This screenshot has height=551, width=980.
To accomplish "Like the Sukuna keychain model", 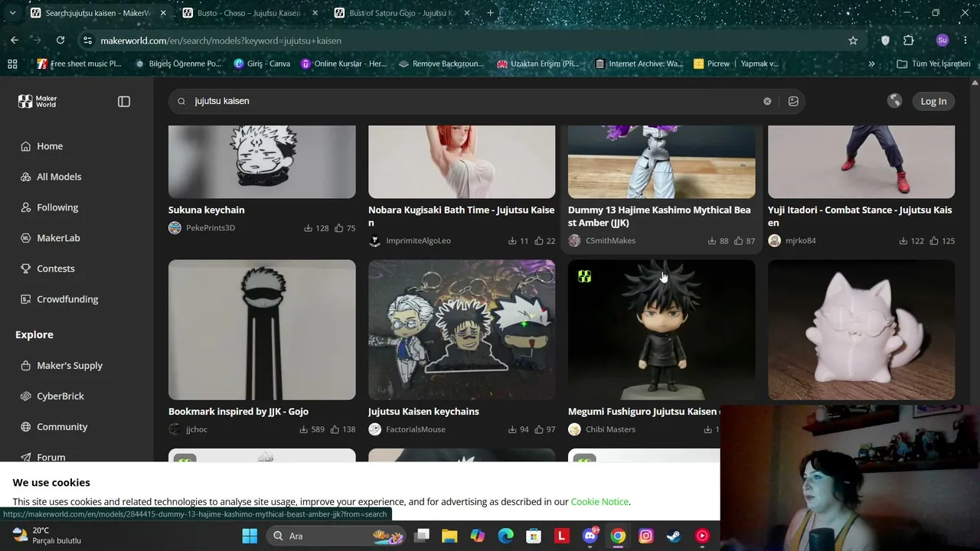I will pos(339,228).
